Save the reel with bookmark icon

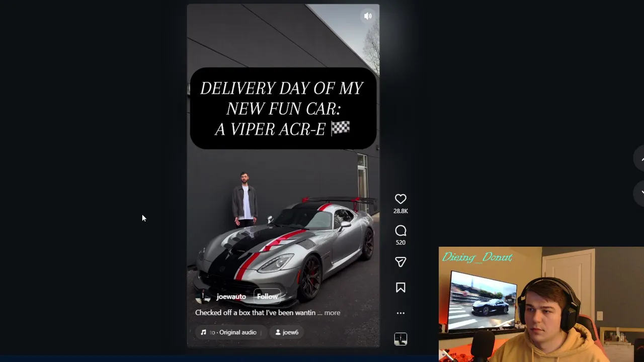[400, 288]
